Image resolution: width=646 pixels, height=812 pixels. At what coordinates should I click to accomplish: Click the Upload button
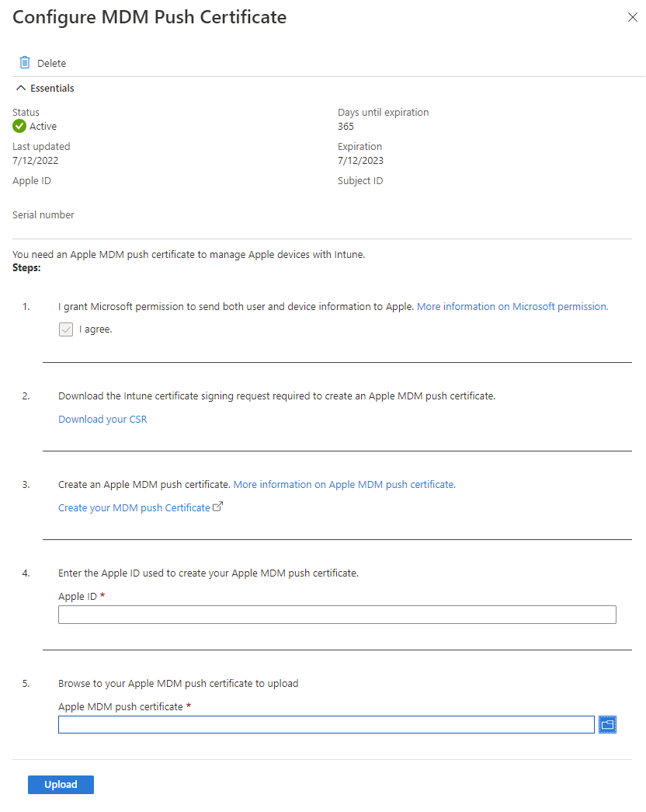tap(61, 784)
